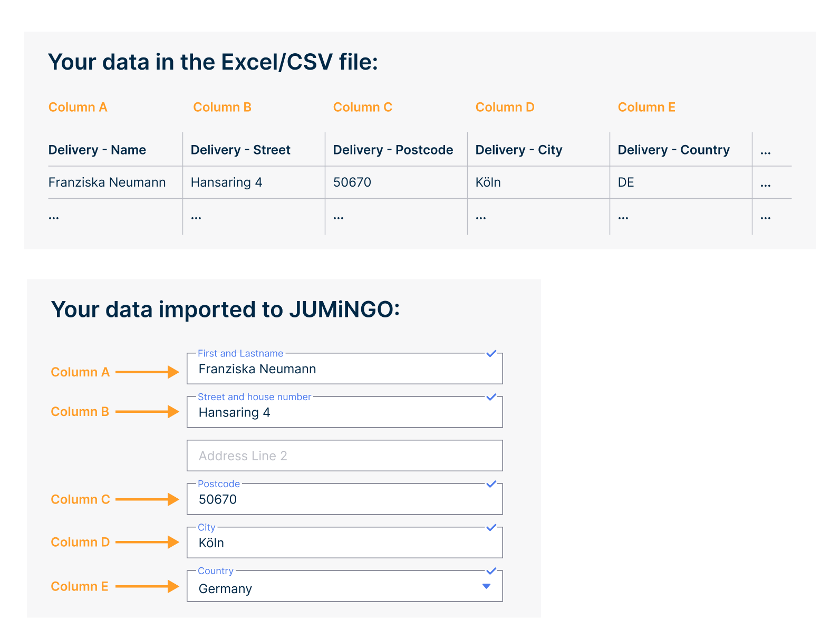
Task: Click the Column E label beside the Country field
Action: coord(80,586)
